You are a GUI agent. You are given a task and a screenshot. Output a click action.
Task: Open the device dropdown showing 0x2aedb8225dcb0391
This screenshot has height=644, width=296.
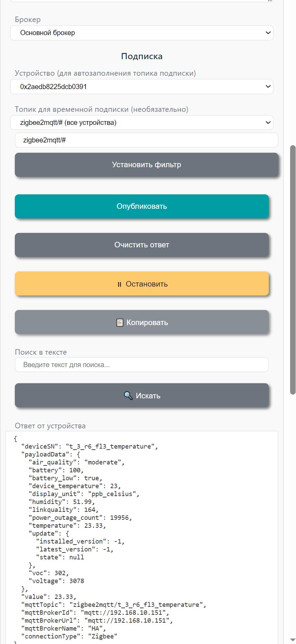[142, 87]
